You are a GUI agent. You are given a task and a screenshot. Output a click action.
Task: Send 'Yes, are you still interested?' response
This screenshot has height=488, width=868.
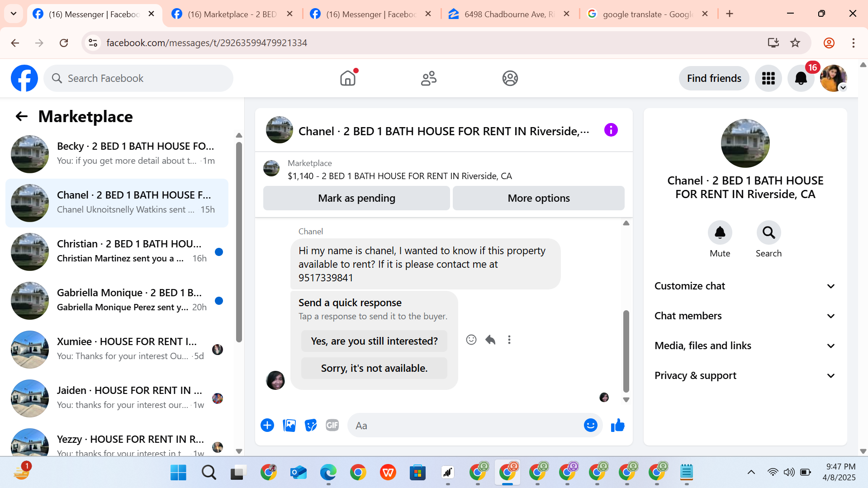point(374,341)
